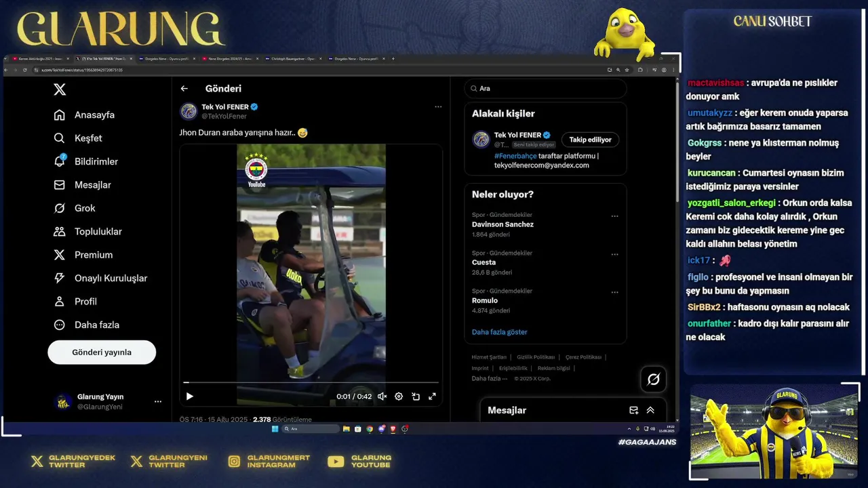Open Mesajlar from the sidebar
This screenshot has width=868, height=488.
click(x=82, y=185)
